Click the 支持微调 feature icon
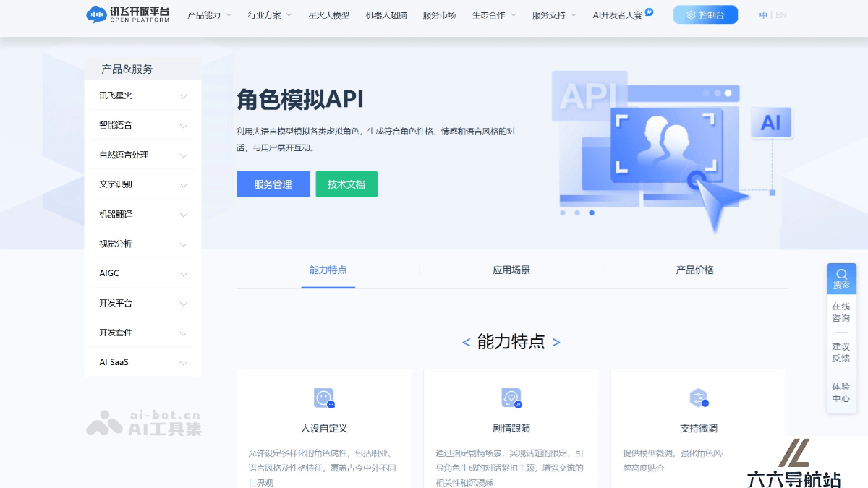Screen dimensions: 868x488 coord(699,398)
